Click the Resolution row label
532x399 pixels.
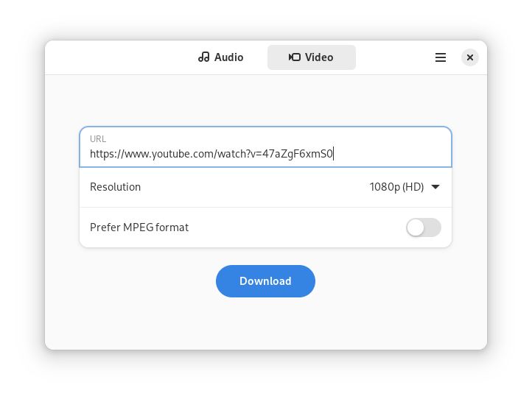click(x=116, y=187)
